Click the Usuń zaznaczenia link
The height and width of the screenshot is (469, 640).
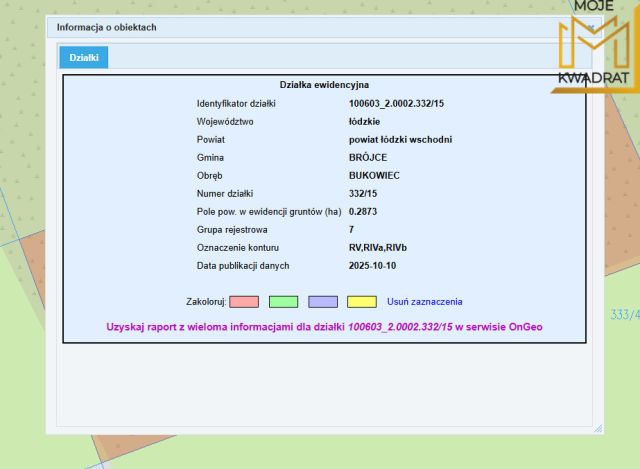(x=424, y=302)
